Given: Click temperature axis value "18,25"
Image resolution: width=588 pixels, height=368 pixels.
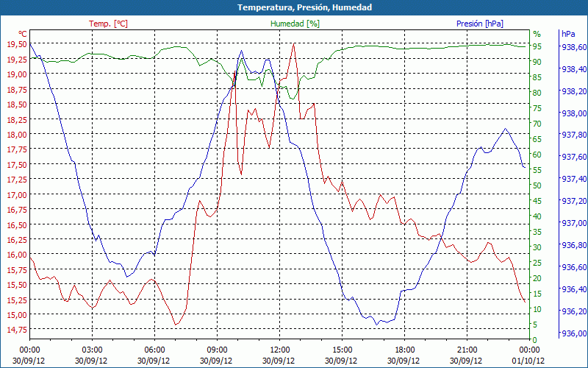Looking at the screenshot, I should [17, 119].
